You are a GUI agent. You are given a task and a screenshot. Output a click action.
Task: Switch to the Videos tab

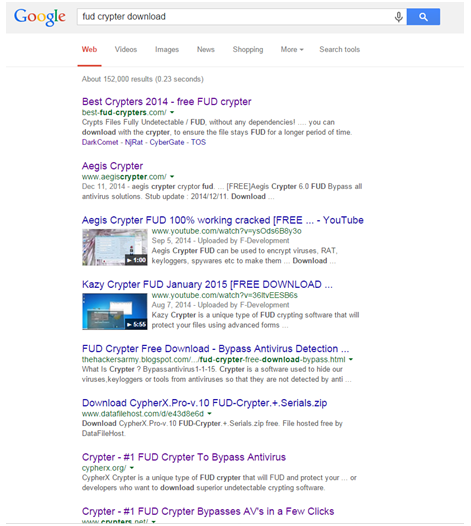[126, 50]
